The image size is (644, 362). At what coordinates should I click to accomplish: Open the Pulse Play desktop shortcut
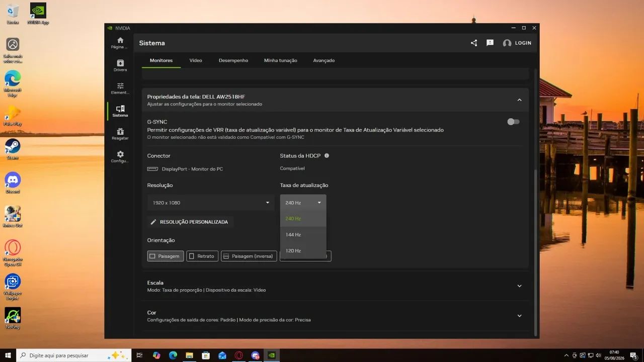pos(13,116)
